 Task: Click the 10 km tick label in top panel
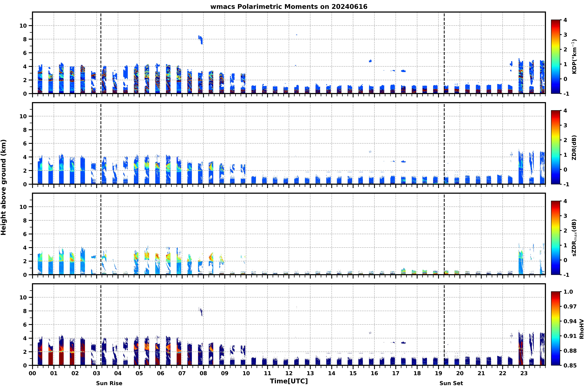click(23, 26)
